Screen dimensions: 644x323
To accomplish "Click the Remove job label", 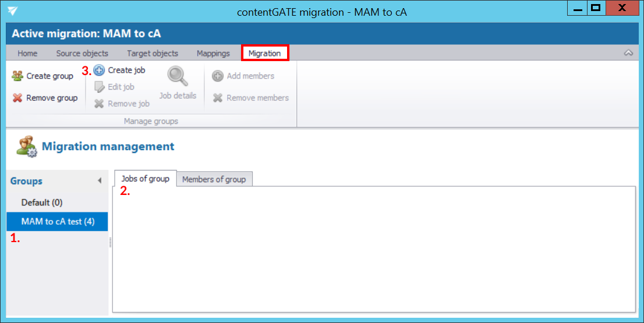I will (x=129, y=104).
